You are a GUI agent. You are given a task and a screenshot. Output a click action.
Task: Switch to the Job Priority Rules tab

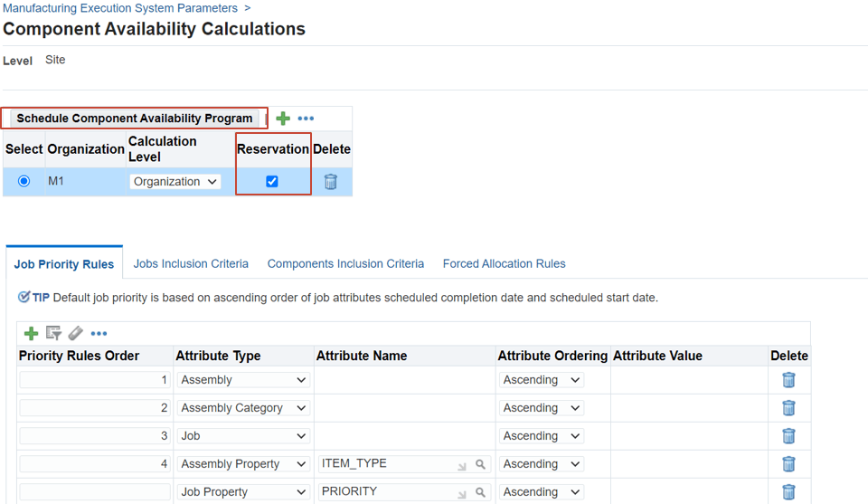[64, 264]
